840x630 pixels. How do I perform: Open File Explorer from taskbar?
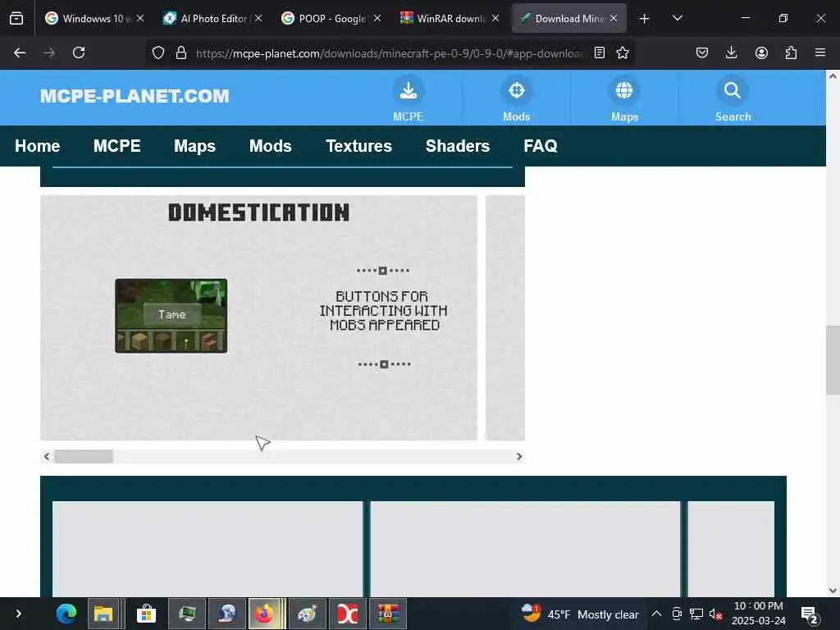pyautogui.click(x=103, y=614)
